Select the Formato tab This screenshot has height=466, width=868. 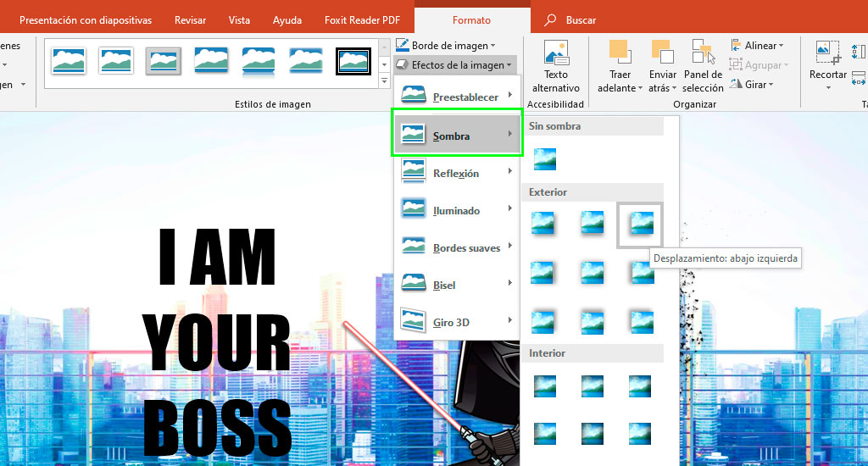(471, 20)
